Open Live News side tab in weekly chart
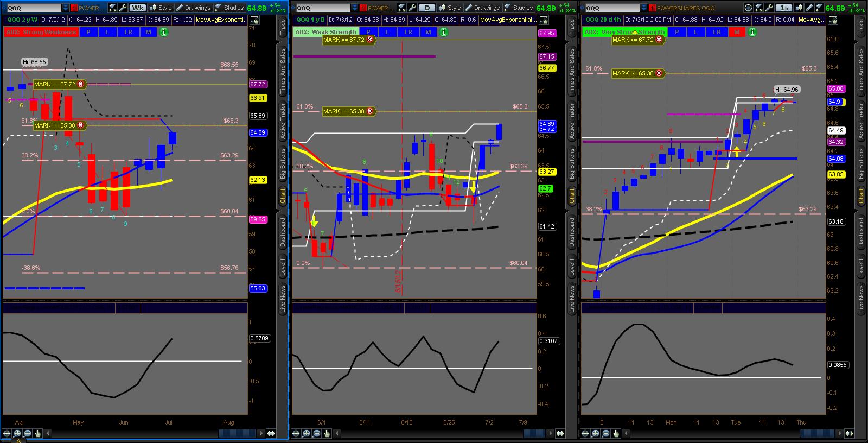This screenshot has height=443, width=868. tap(283, 299)
